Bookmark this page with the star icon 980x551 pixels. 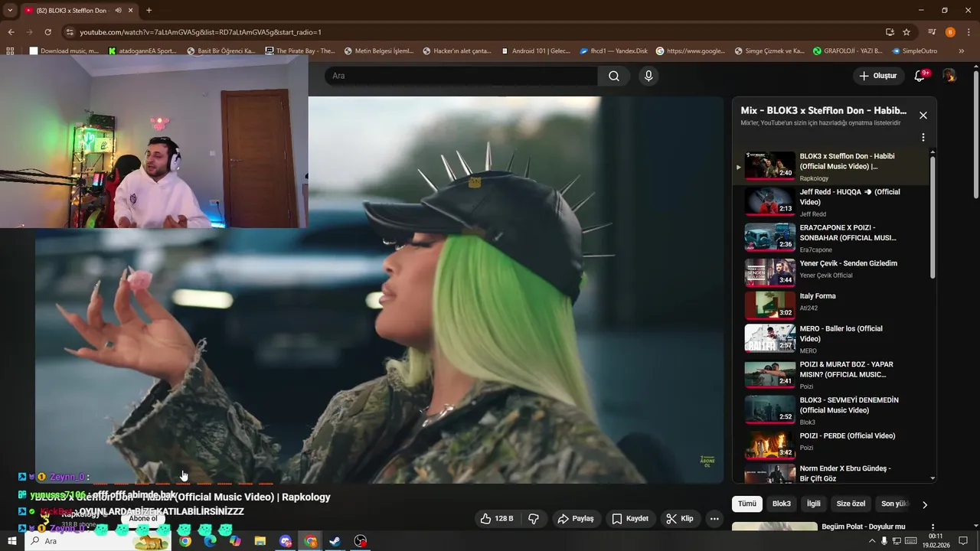(x=906, y=32)
